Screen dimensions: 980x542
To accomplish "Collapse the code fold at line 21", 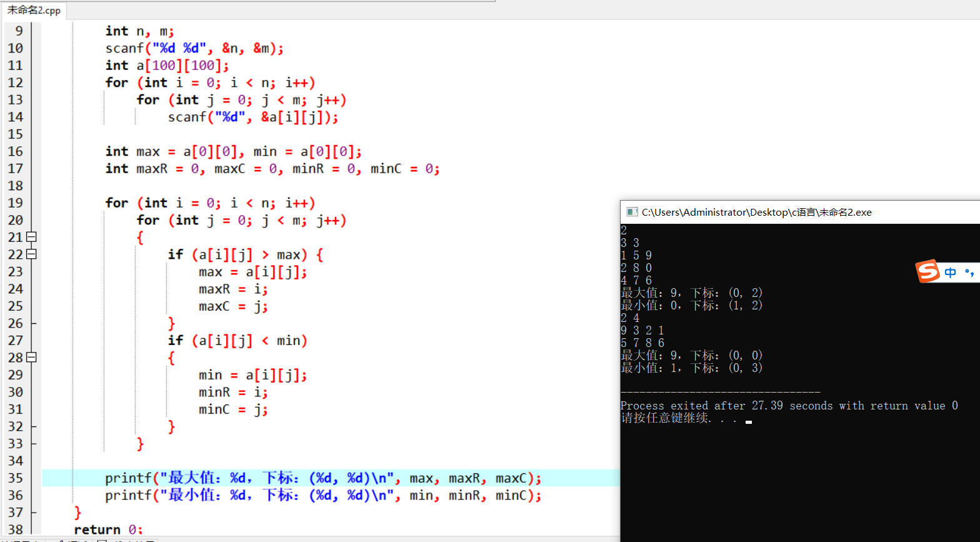I will click(x=31, y=237).
